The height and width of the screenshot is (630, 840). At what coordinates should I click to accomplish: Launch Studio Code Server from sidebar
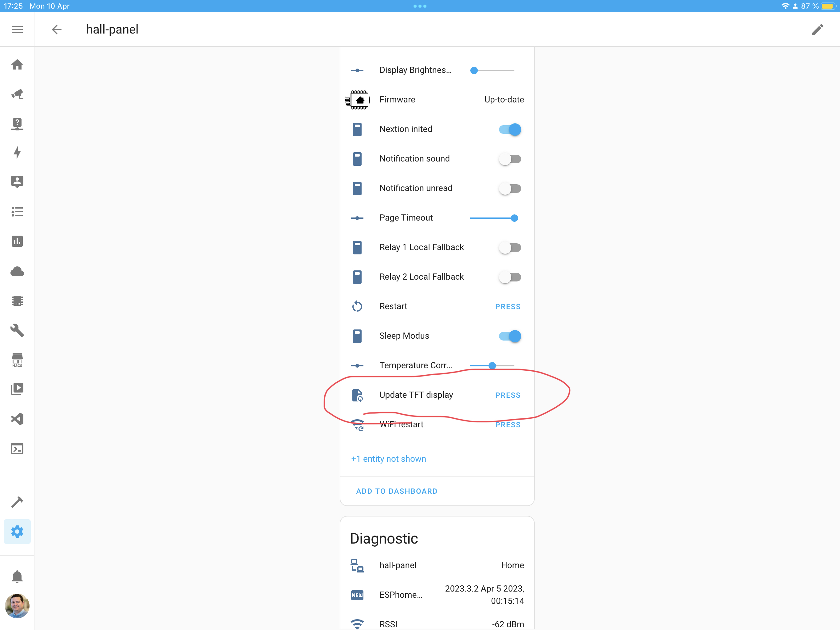click(x=18, y=419)
